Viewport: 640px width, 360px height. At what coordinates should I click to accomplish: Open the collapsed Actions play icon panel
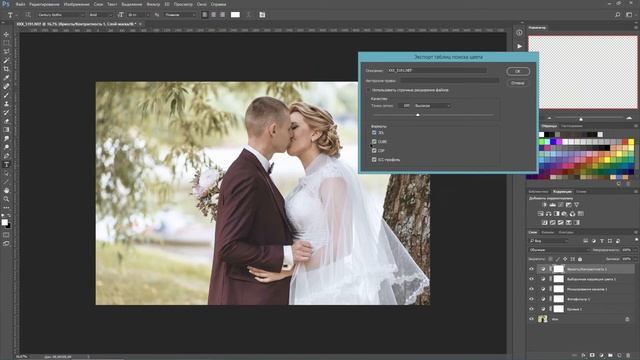519,46
